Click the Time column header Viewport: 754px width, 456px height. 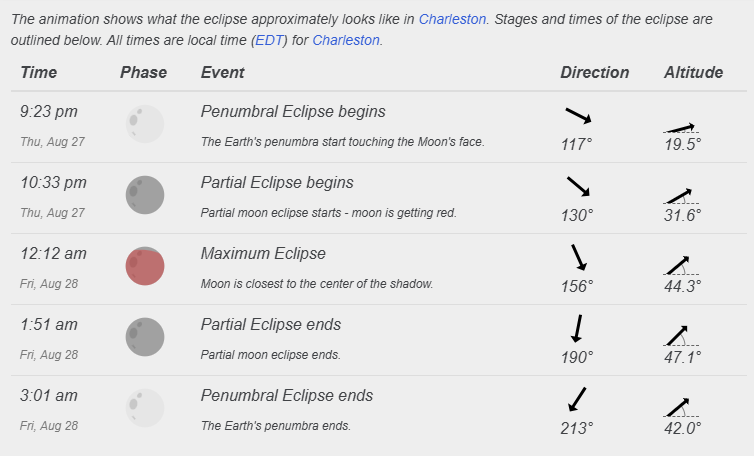pos(38,72)
